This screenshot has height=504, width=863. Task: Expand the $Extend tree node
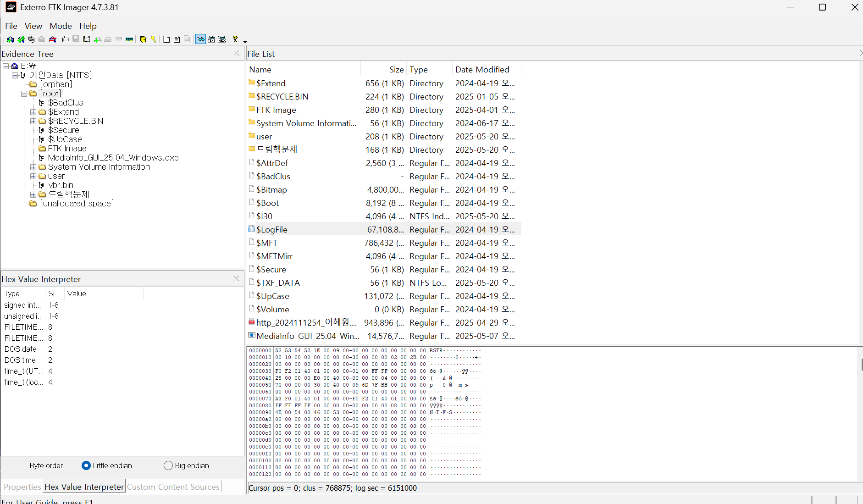point(33,112)
